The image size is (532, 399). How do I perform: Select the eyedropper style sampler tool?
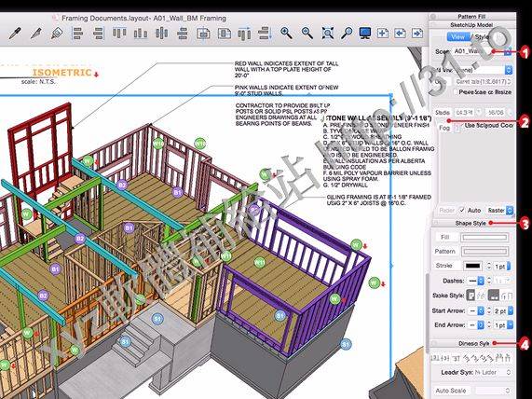tap(15, 34)
